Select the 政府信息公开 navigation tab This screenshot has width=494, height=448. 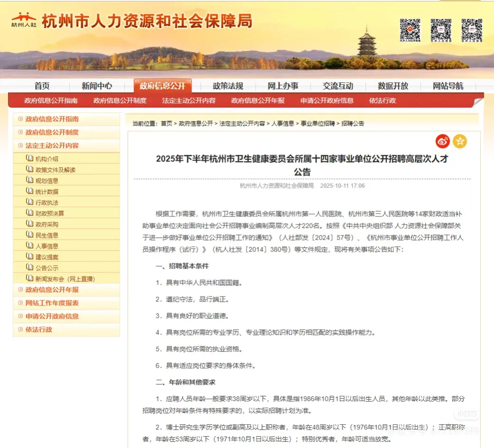163,86
